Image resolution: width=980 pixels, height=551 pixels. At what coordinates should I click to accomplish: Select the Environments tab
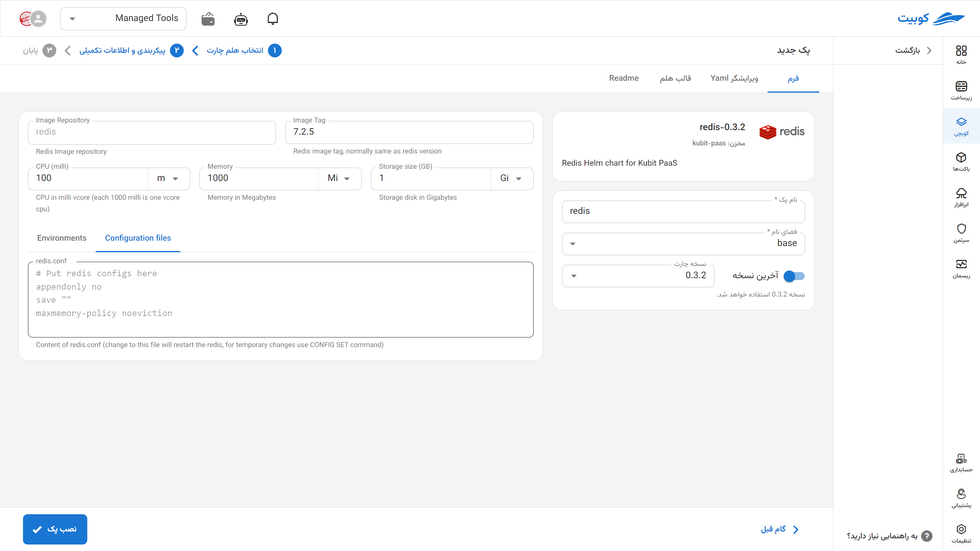coord(62,238)
